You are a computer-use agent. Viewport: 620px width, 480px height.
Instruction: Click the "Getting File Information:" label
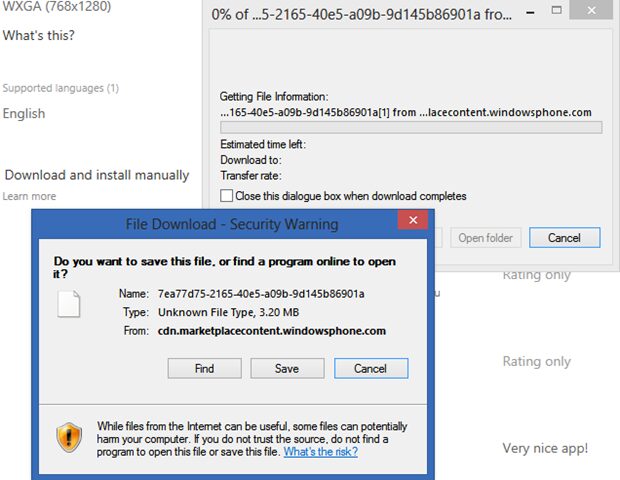tap(274, 96)
